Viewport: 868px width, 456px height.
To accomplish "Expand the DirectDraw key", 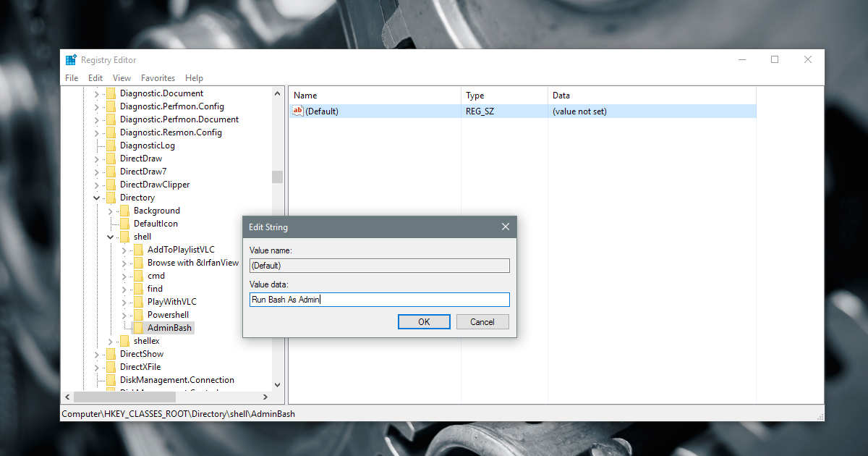I will [96, 159].
